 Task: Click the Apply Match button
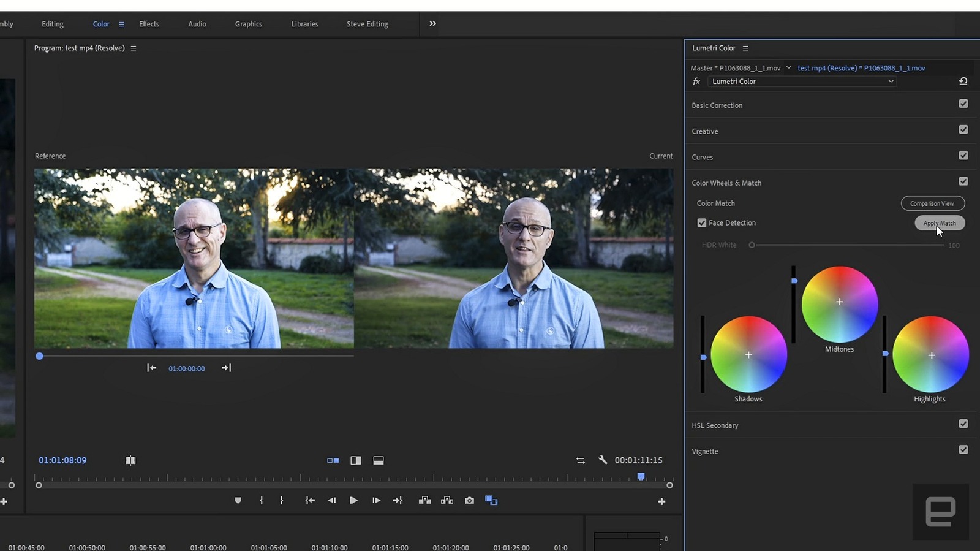[x=940, y=223]
